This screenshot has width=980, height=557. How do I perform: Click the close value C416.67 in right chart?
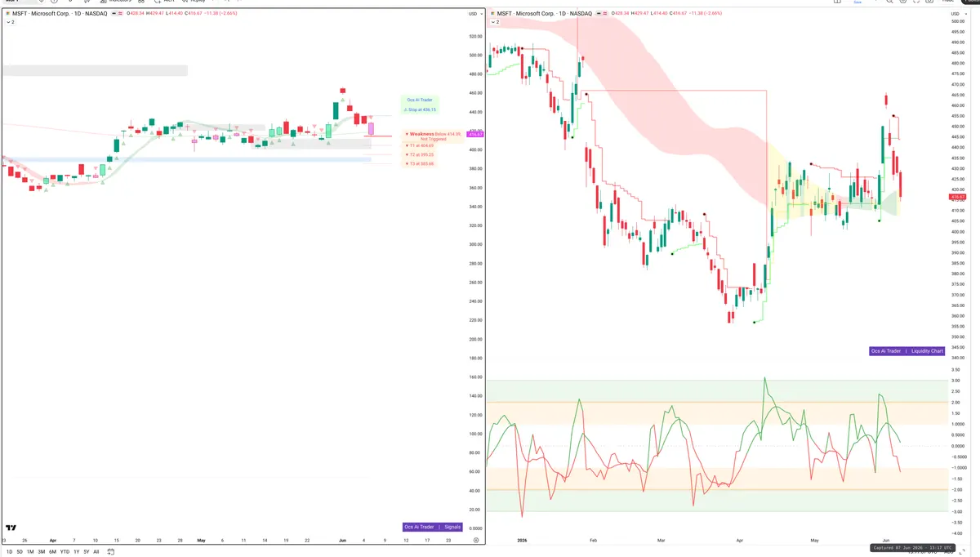678,13
